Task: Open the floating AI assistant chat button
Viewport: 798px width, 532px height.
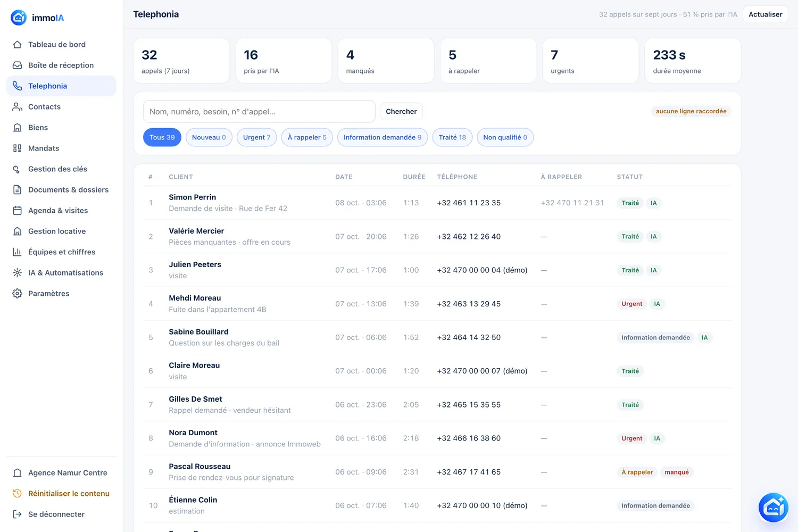Action: 774,508
